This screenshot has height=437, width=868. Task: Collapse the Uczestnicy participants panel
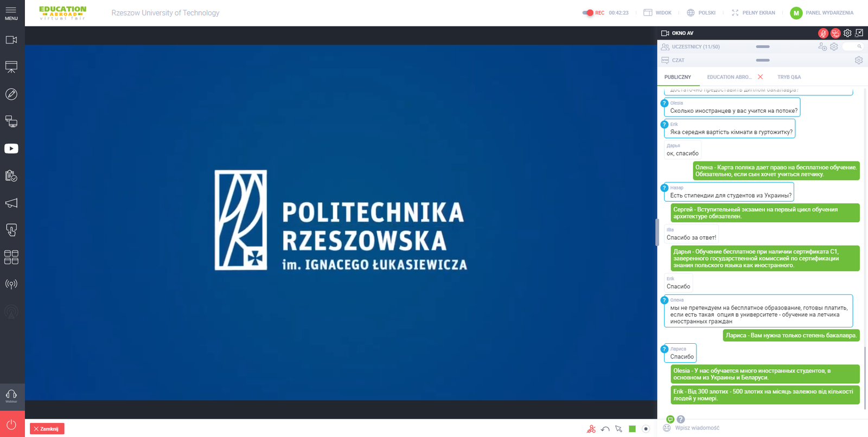tap(763, 47)
